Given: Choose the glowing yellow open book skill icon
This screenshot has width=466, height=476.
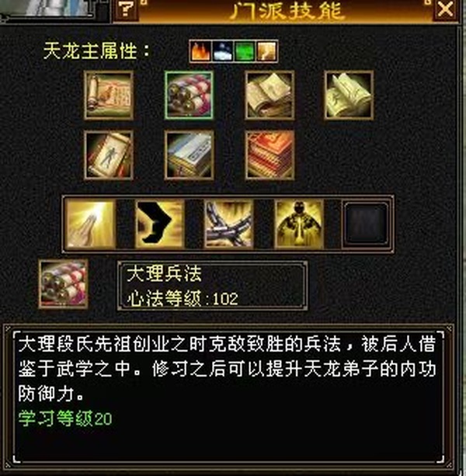Looking at the screenshot, I should 349,95.
